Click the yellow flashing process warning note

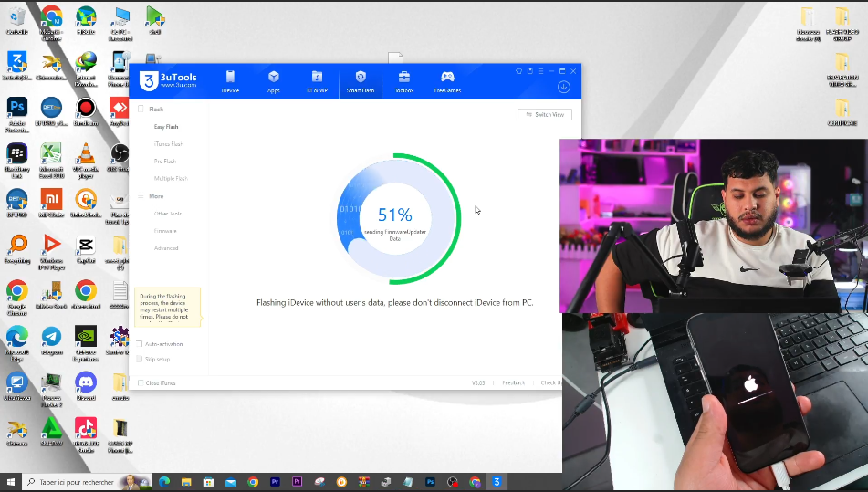(167, 307)
